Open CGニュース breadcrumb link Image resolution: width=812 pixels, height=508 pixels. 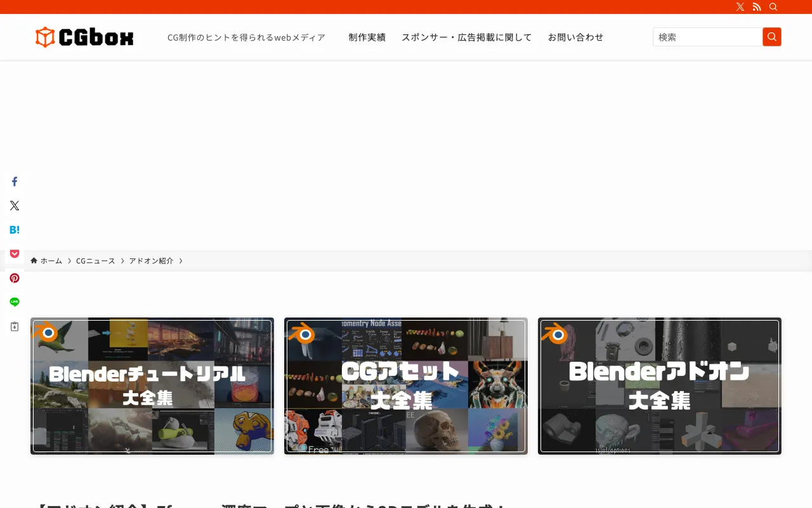pos(95,261)
